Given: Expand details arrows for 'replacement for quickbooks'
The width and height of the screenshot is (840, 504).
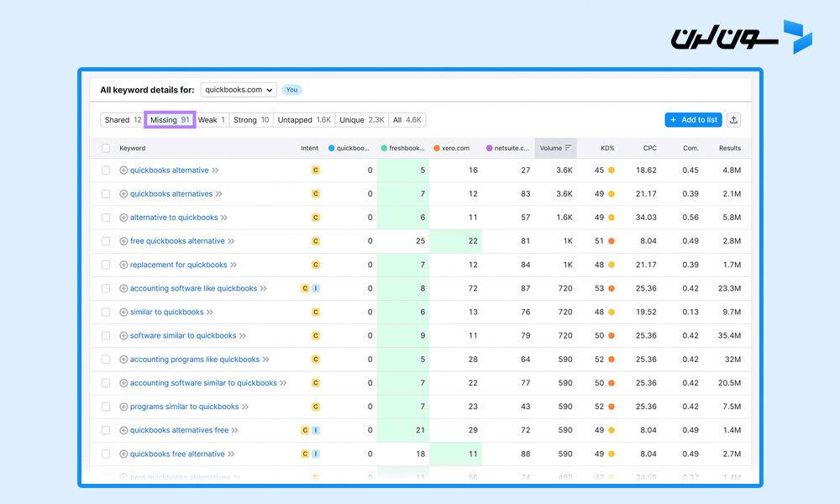Looking at the screenshot, I should coord(233,265).
